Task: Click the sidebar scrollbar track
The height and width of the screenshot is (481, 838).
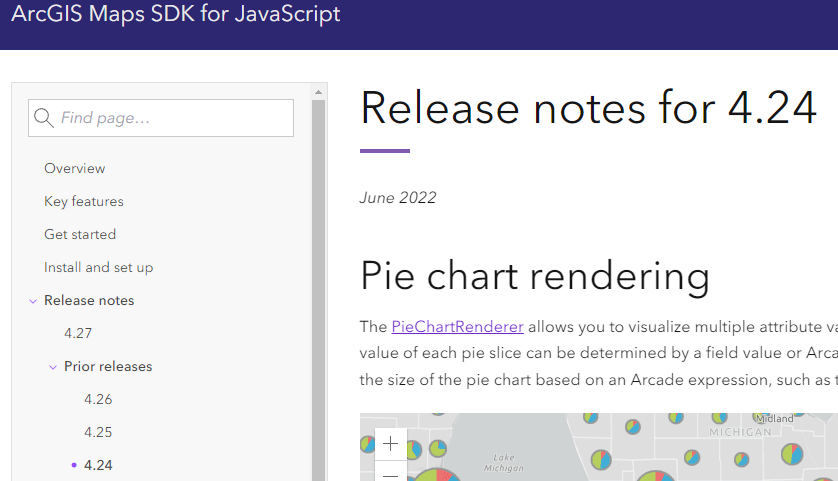Action: point(319,290)
